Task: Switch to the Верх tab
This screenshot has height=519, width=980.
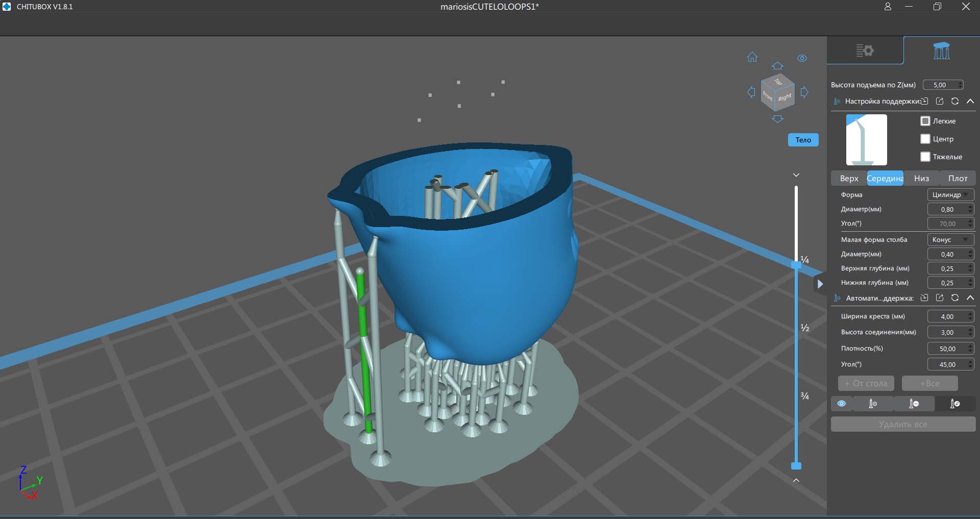Action: 849,178
